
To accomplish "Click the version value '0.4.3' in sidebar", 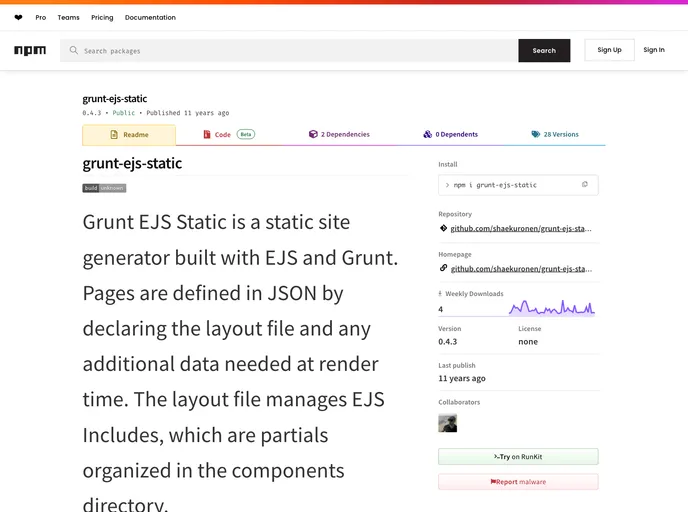I will (448, 342).
